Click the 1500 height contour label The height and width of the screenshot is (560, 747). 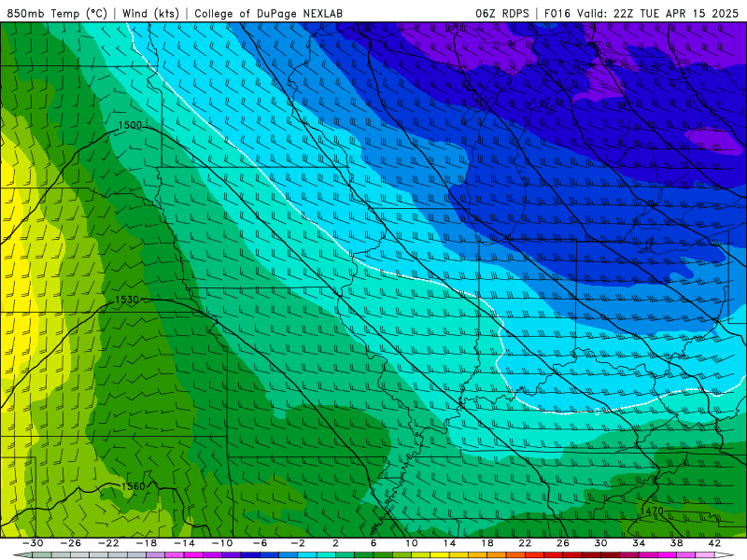(x=130, y=125)
